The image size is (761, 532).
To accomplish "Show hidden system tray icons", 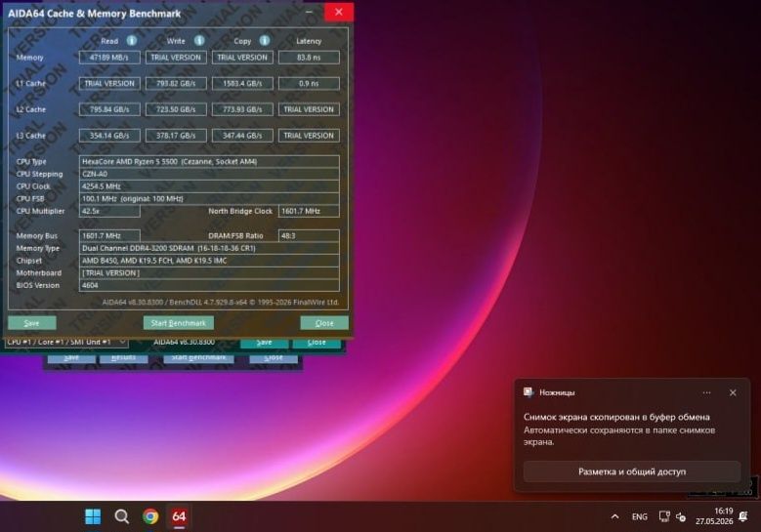I will [614, 516].
